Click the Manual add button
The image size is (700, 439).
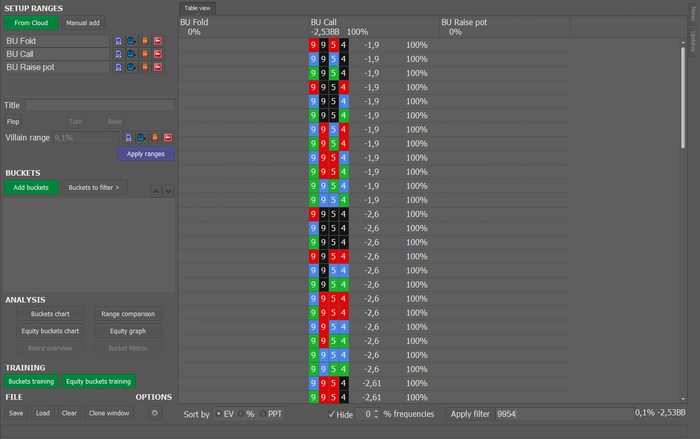pyautogui.click(x=83, y=23)
